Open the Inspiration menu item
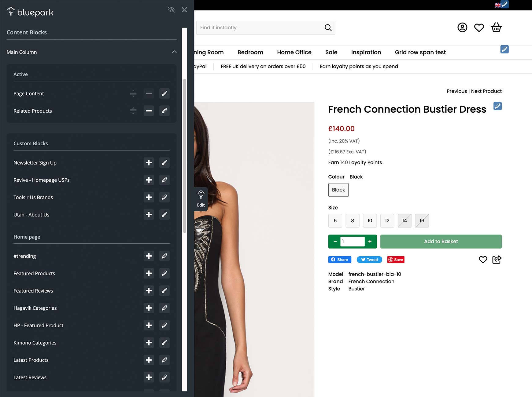The height and width of the screenshot is (397, 532). point(366,52)
